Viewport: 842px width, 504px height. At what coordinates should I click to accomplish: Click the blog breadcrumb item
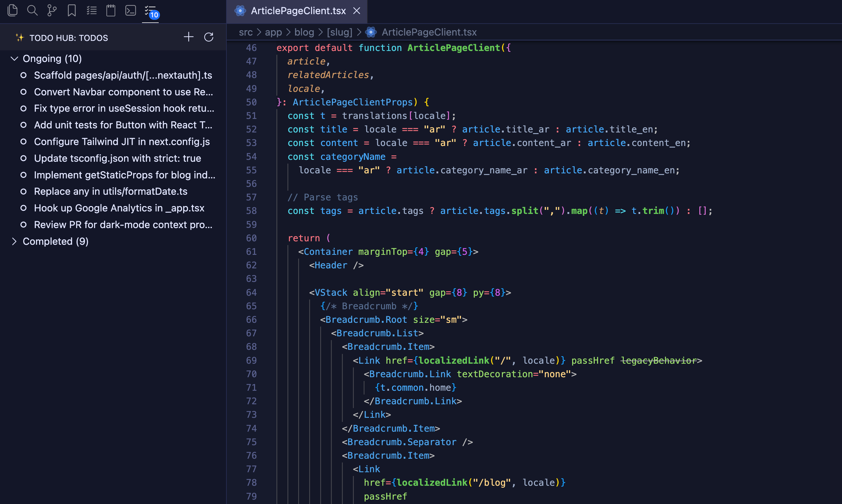[x=304, y=32]
